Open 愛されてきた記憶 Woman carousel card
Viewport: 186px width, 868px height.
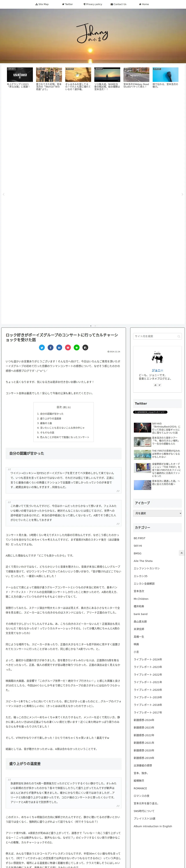tap(49, 79)
